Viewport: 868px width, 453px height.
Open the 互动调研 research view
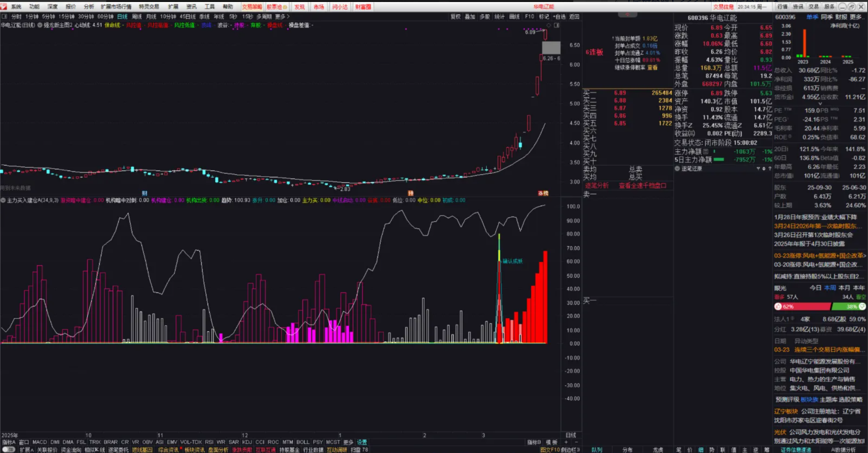(x=337, y=450)
